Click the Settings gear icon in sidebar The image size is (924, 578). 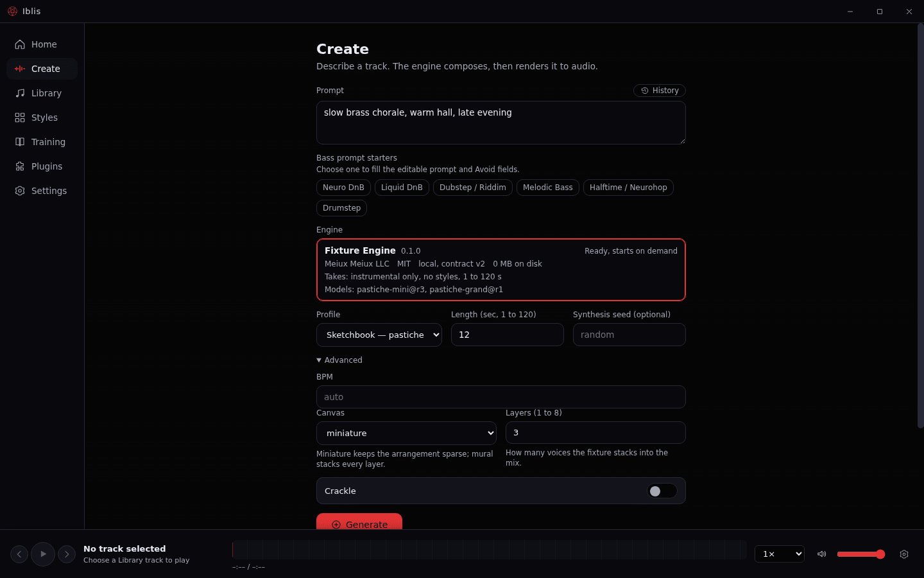tap(20, 191)
